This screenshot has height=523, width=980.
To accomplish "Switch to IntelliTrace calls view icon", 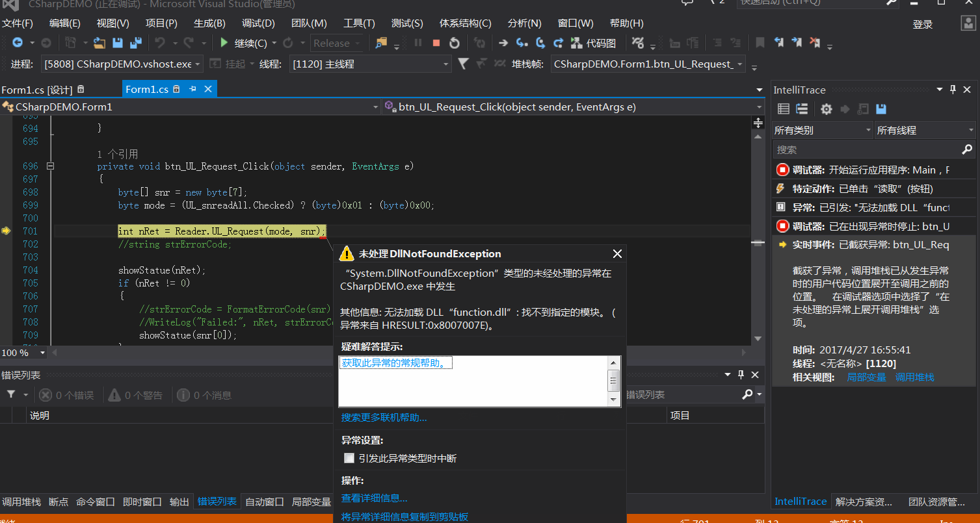I will tap(802, 109).
